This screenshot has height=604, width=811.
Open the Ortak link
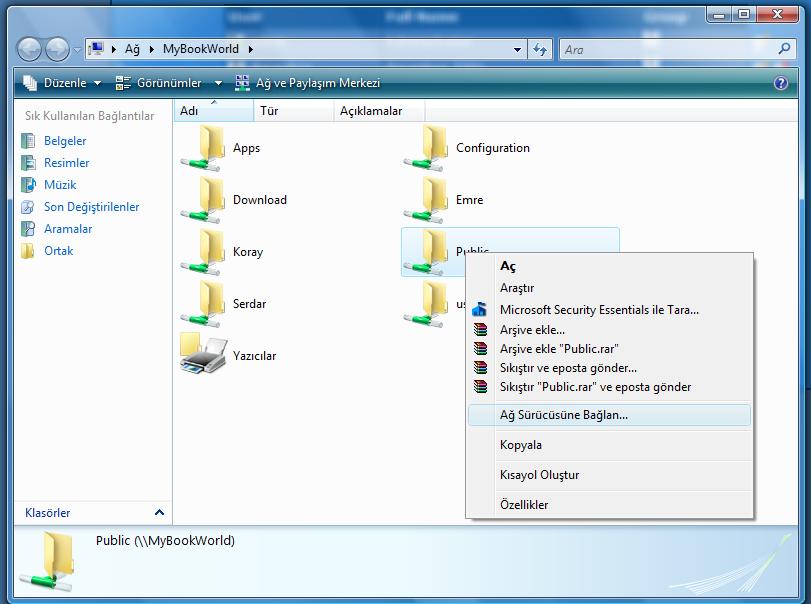58,251
